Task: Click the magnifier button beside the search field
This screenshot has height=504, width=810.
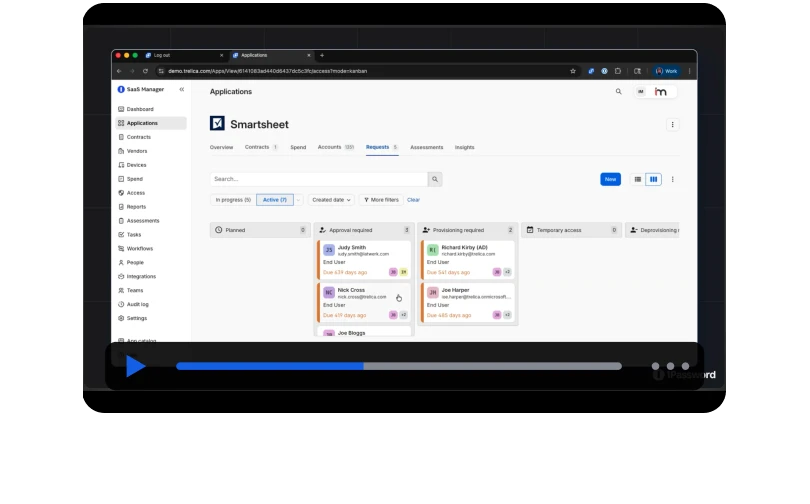Action: [435, 179]
